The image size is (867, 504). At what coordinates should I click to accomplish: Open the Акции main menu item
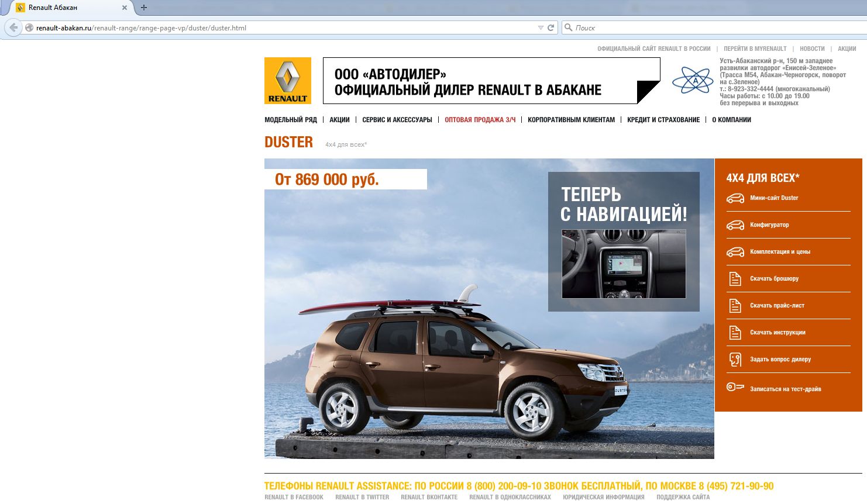(339, 120)
